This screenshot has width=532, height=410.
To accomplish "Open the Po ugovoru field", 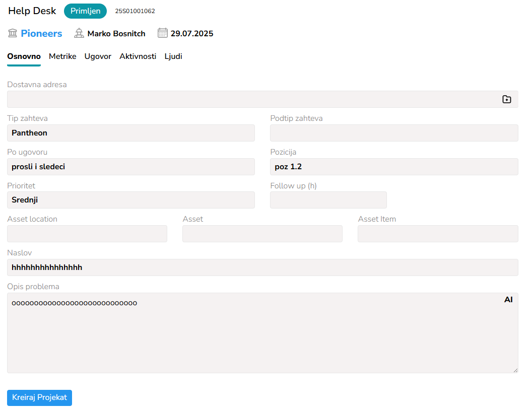I will tap(131, 167).
